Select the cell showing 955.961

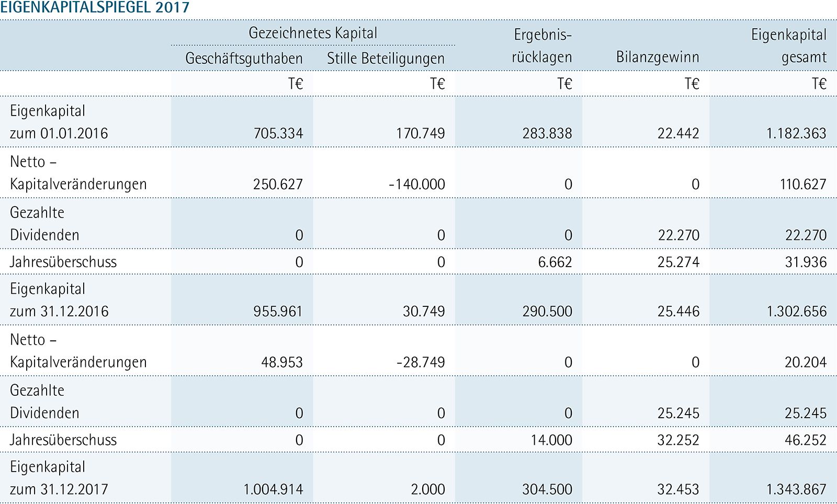pos(278,312)
